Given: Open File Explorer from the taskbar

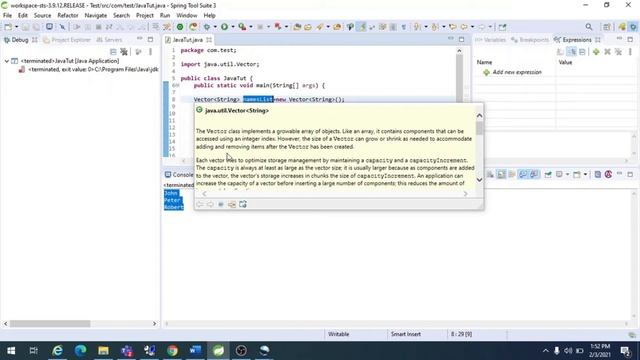Looking at the screenshot, I should [103, 350].
